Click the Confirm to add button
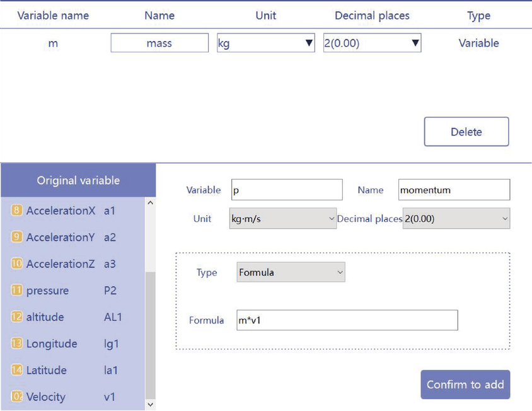The height and width of the screenshot is (411, 532). (465, 385)
